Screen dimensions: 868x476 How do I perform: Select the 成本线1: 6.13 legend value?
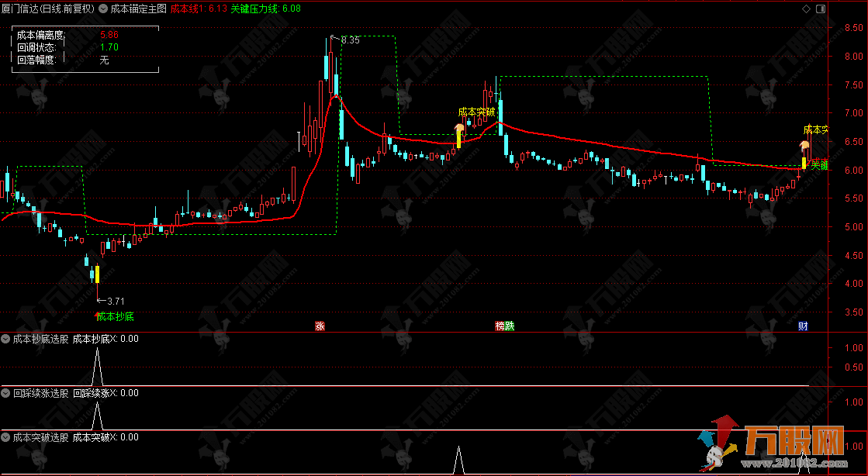point(198,9)
